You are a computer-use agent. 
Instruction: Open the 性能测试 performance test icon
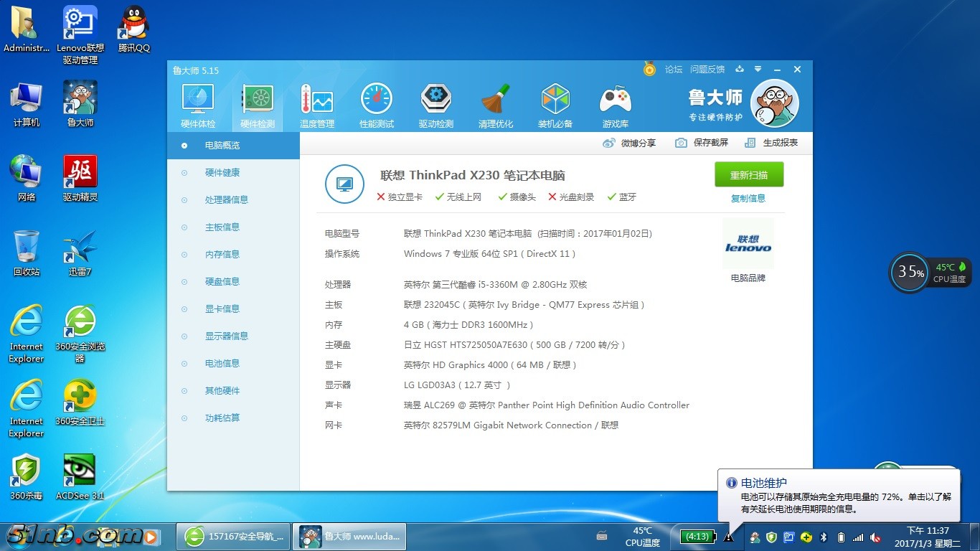pyautogui.click(x=376, y=106)
